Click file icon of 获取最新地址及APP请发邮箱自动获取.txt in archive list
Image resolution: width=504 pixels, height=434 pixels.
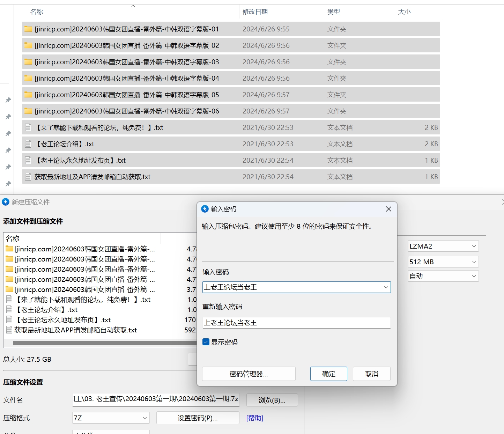(x=9, y=330)
